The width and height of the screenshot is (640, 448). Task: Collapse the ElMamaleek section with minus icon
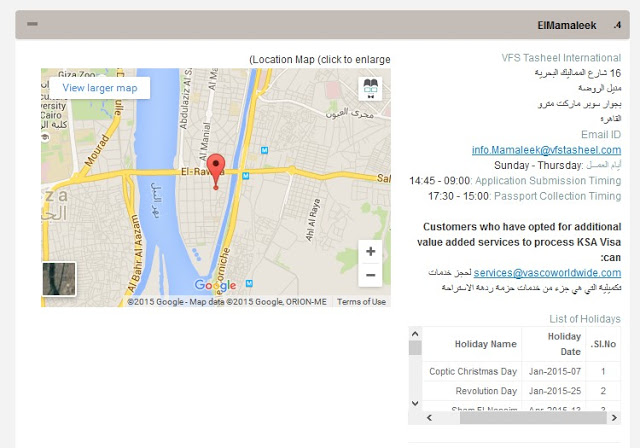tap(32, 24)
